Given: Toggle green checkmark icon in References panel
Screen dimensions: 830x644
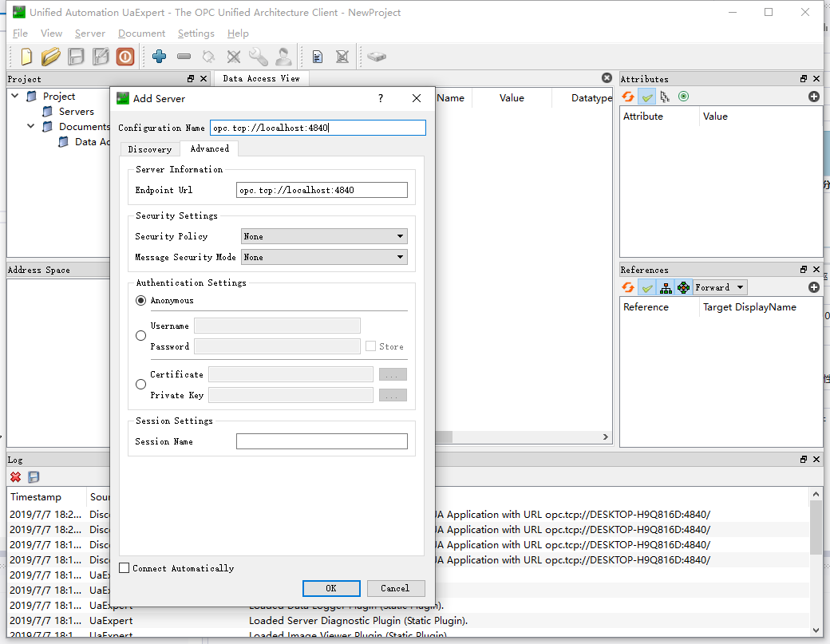Looking at the screenshot, I should click(x=647, y=287).
